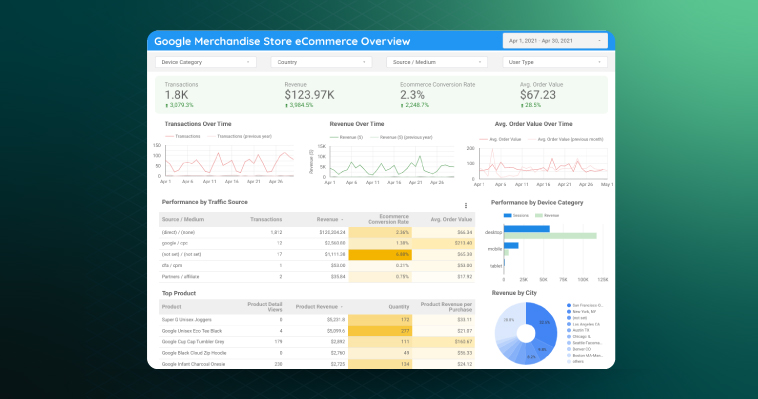Select the Super G Unisex Joggers product row
758x399 pixels.
(x=317, y=320)
